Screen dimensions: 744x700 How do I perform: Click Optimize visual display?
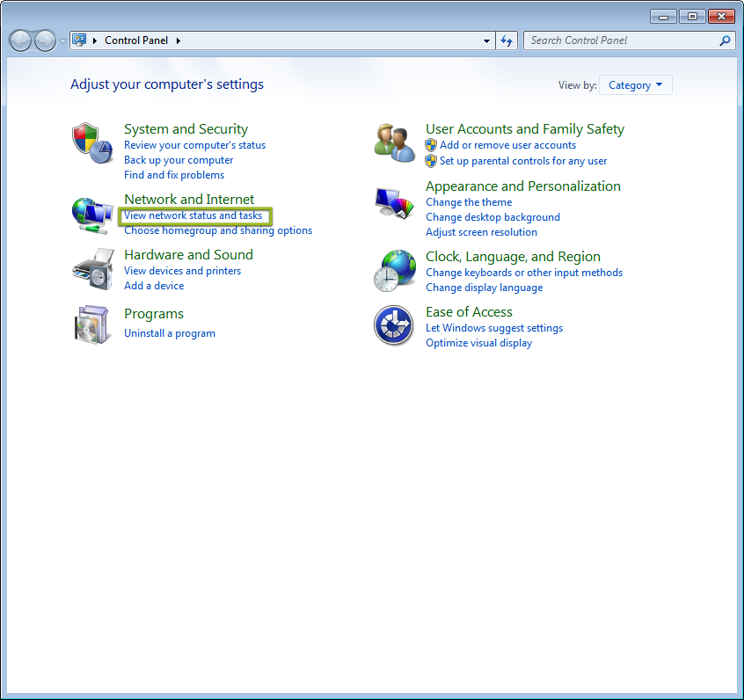click(478, 343)
